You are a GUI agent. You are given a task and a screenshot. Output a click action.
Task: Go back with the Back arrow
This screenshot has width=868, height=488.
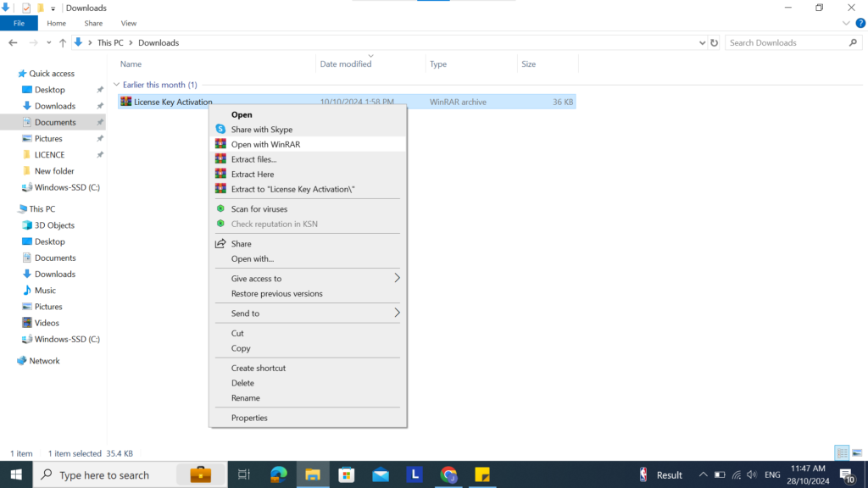(13, 42)
